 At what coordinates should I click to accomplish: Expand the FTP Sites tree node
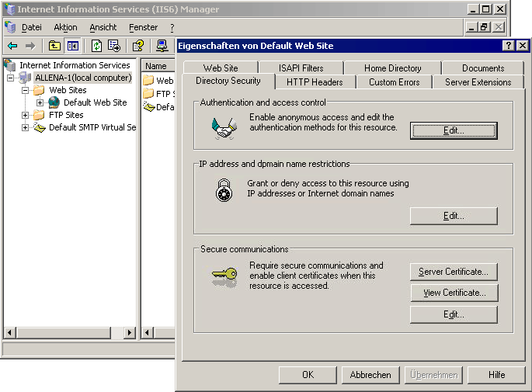click(x=25, y=116)
